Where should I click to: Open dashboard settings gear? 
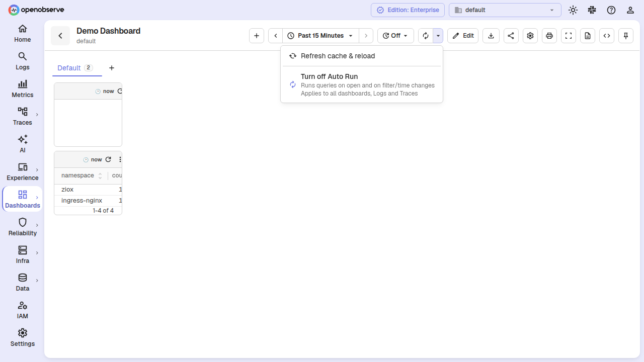[x=530, y=36]
